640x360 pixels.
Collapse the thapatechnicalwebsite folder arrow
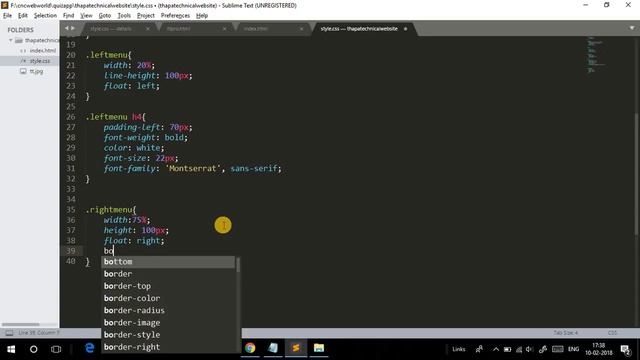[x=11, y=40]
